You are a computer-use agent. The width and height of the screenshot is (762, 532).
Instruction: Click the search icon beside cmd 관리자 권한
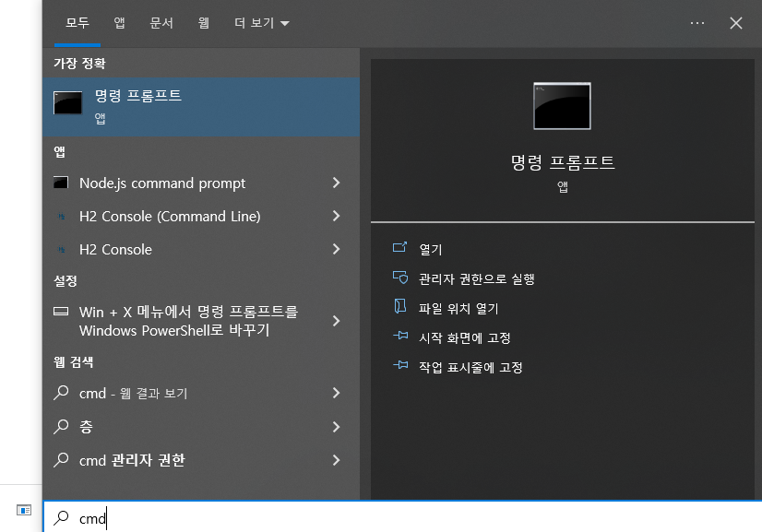(x=61, y=459)
